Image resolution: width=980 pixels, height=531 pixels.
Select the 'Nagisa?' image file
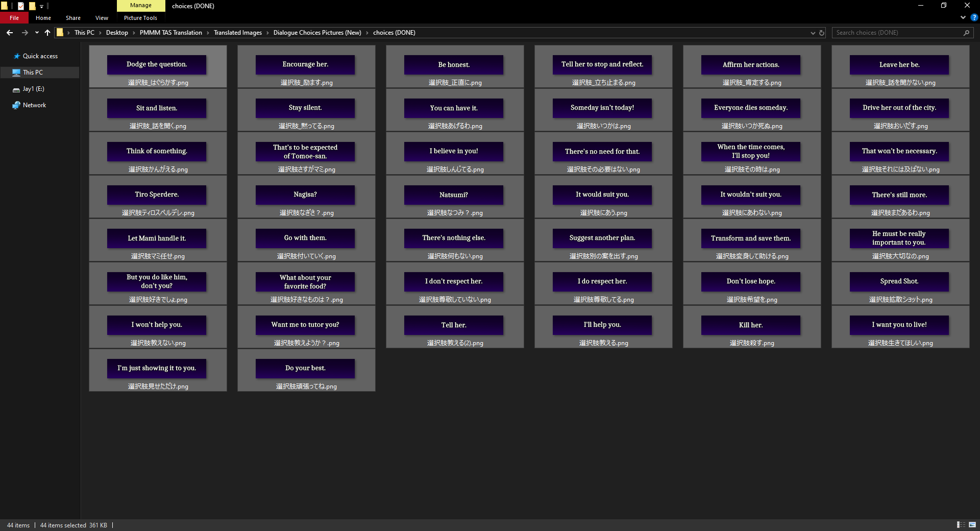pyautogui.click(x=306, y=197)
